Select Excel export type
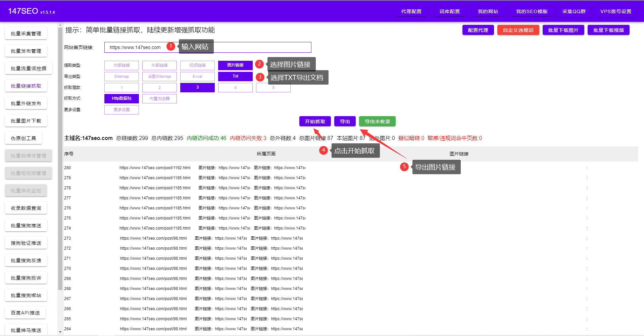The height and width of the screenshot is (336, 644). pyautogui.click(x=197, y=77)
